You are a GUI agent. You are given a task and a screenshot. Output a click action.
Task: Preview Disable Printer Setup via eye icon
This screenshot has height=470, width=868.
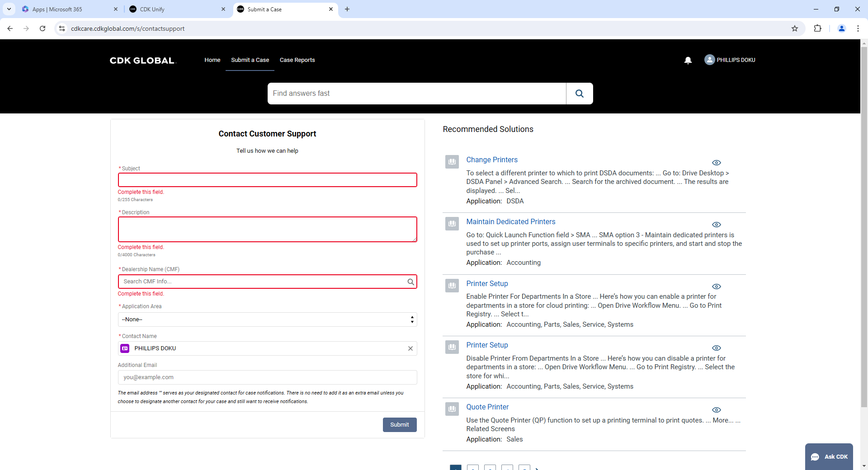[717, 348]
